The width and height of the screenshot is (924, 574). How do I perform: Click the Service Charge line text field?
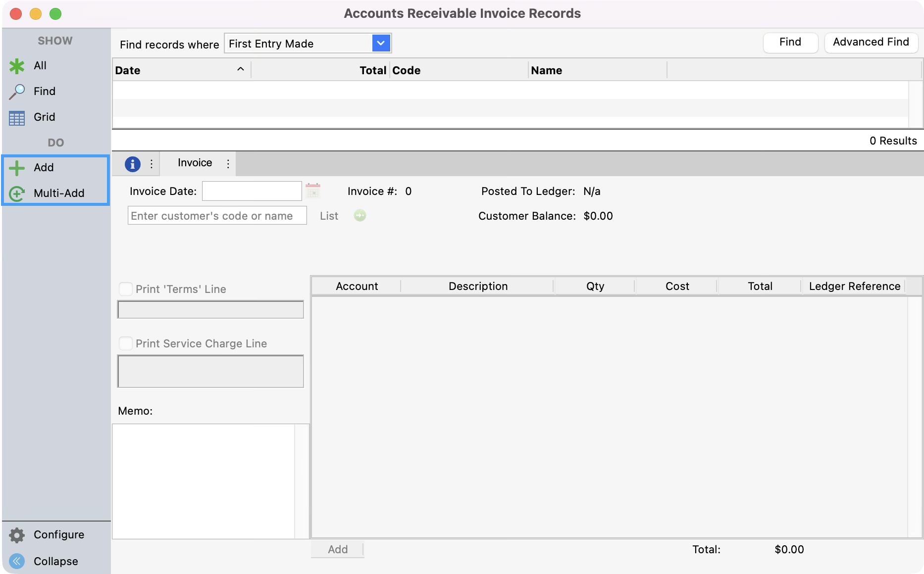click(x=210, y=371)
